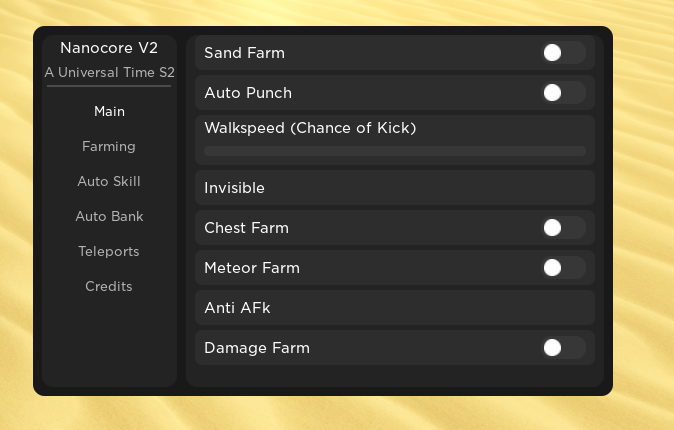Image resolution: width=674 pixels, height=430 pixels.
Task: Click the Damage Farm label text
Action: 257,348
